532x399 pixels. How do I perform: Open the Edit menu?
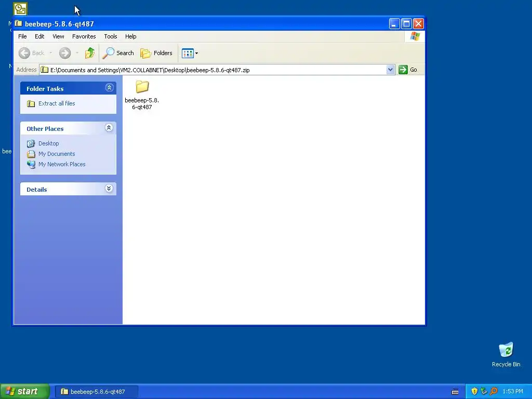[x=39, y=36]
